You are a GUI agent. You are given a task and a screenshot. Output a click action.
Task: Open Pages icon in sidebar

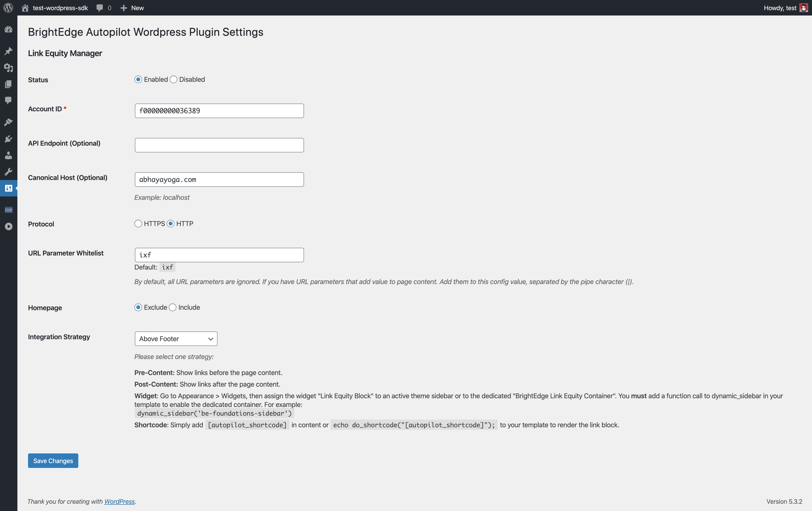point(8,84)
